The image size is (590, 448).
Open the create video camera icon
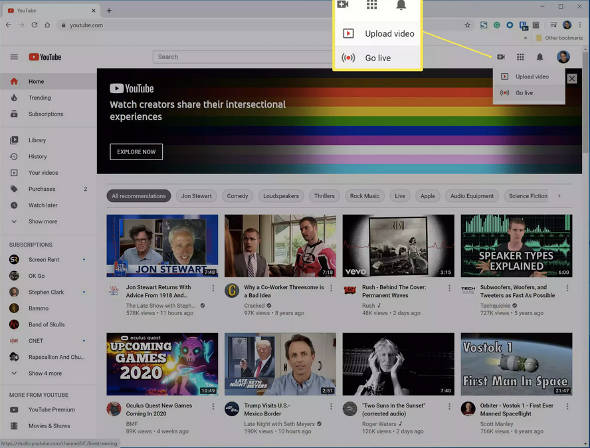pyautogui.click(x=500, y=57)
